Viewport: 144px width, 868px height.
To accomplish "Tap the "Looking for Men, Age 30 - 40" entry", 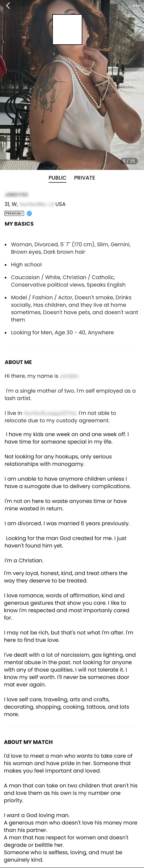I will click(x=62, y=333).
